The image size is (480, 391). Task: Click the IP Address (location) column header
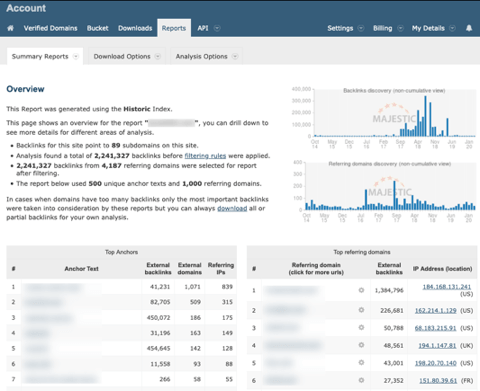[442, 269]
